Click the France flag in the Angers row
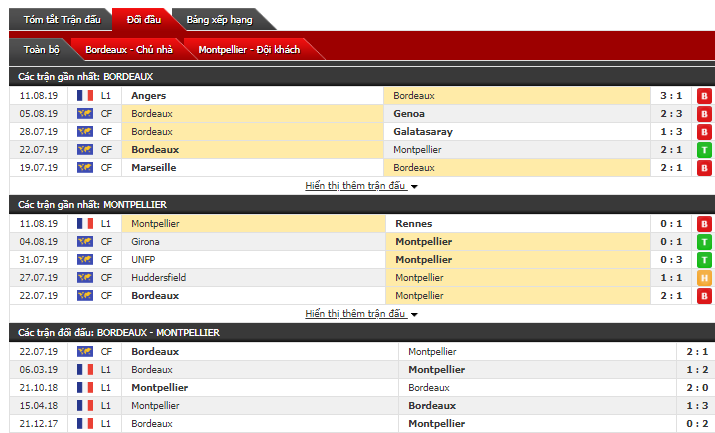 coord(85,96)
